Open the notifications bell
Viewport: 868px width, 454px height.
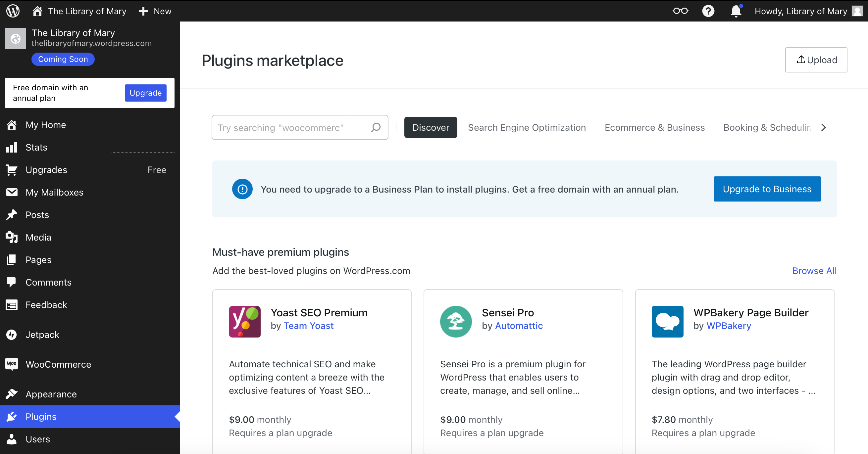click(x=736, y=11)
